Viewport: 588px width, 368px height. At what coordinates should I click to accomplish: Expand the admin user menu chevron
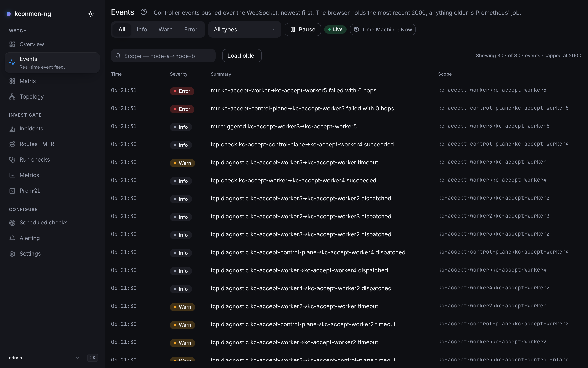click(77, 358)
